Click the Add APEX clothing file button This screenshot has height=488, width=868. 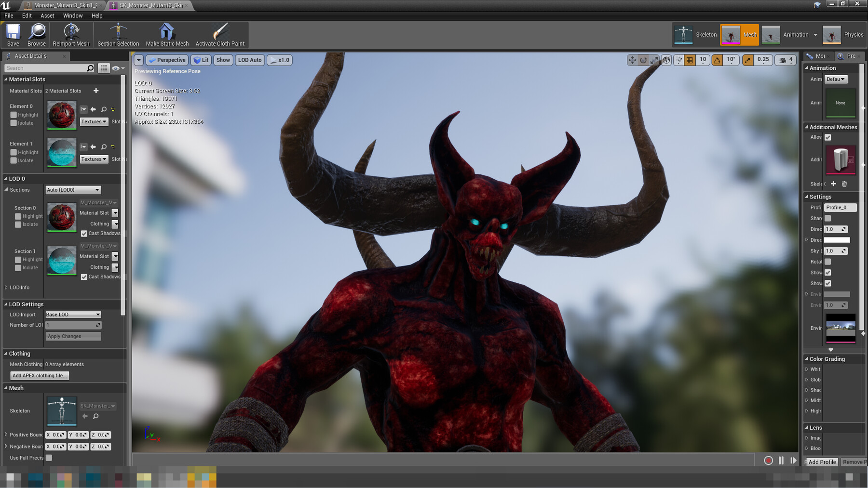(39, 375)
